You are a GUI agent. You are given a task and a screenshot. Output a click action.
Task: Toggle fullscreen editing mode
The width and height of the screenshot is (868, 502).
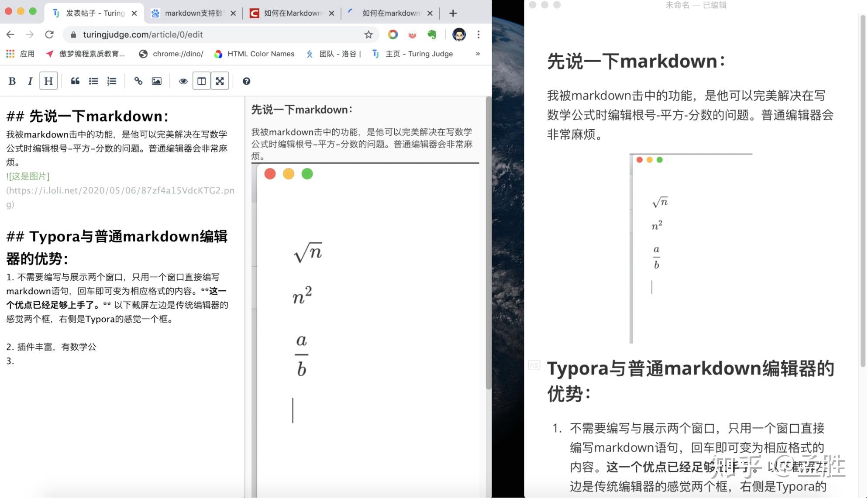220,81
